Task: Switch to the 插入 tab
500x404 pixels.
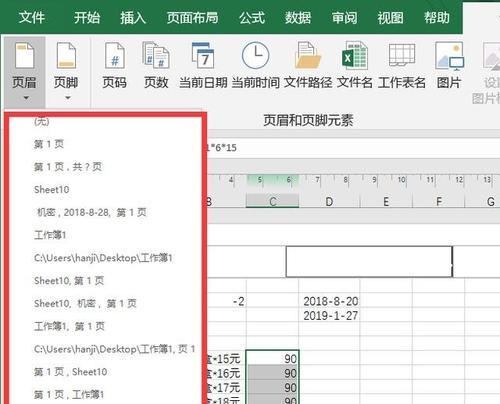Action: 133,17
